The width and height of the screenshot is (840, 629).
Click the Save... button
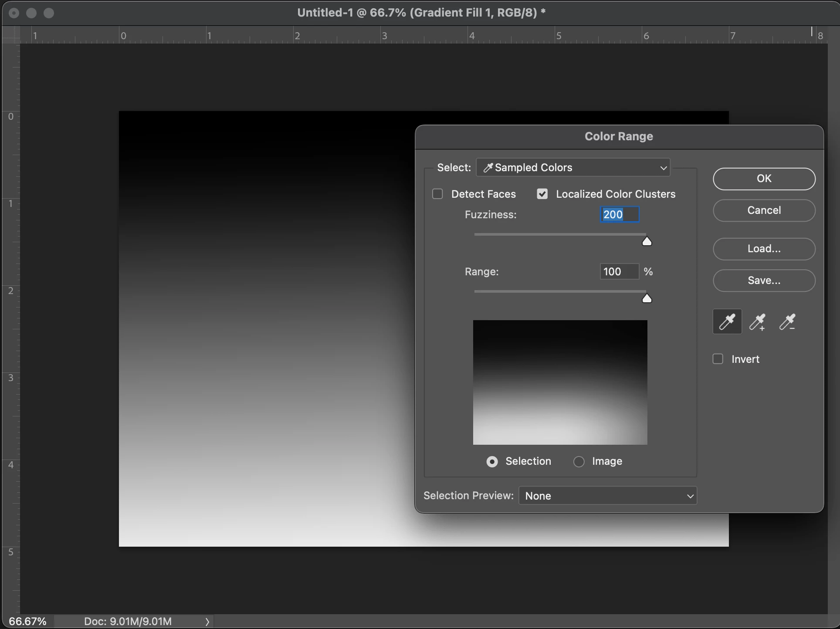coord(764,281)
